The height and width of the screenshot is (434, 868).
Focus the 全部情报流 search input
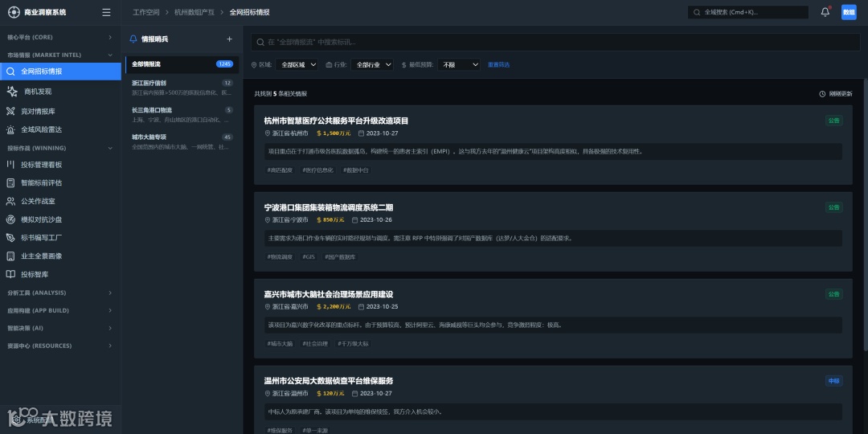556,42
